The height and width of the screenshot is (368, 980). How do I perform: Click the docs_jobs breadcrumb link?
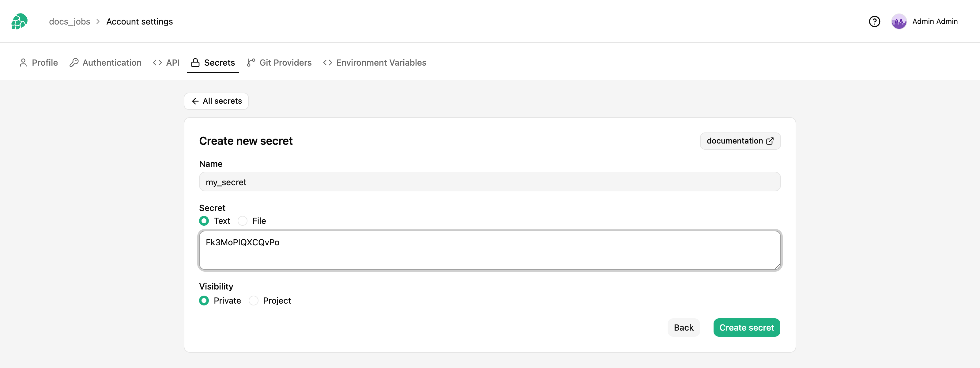70,22
